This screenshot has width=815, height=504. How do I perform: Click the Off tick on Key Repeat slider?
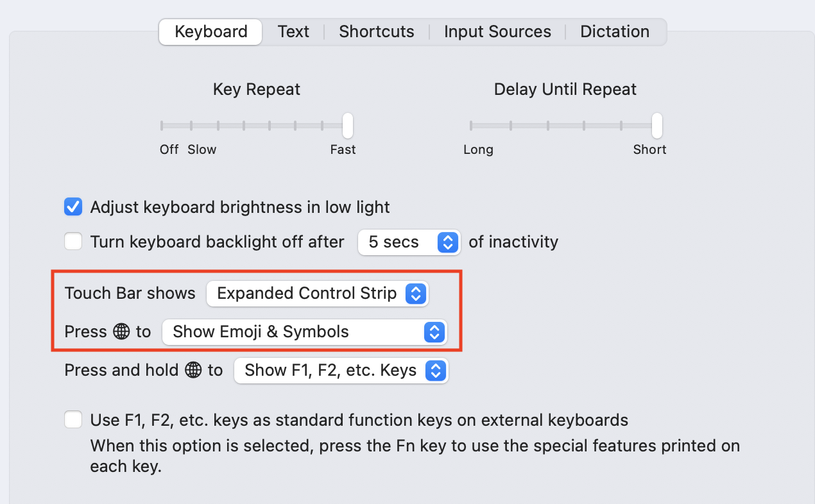pyautogui.click(x=162, y=126)
